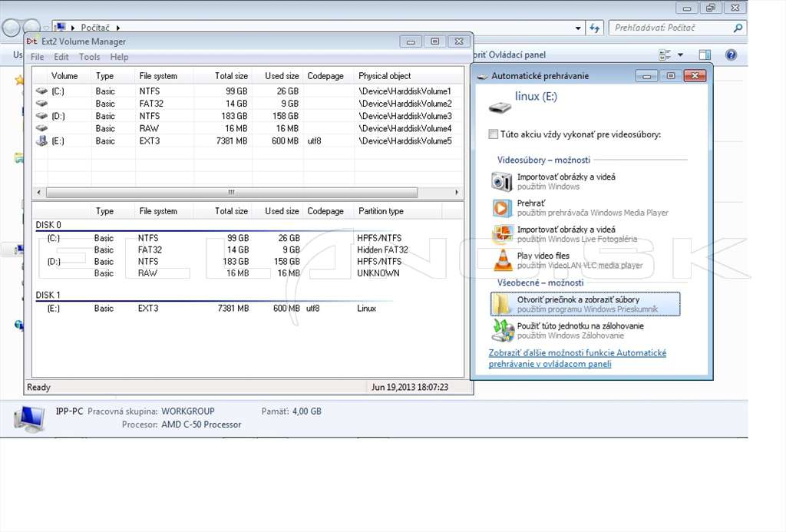Click the link to show more AutoPlay options
The image size is (786, 532).
click(577, 359)
